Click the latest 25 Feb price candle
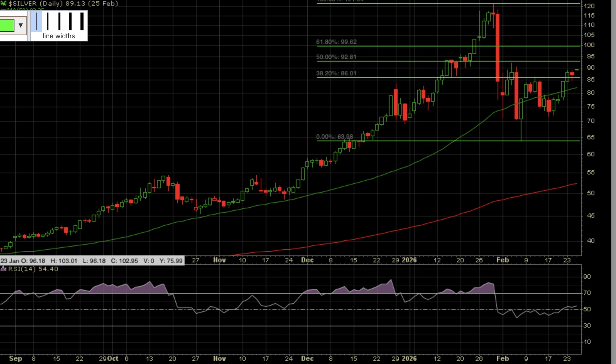 pos(577,70)
